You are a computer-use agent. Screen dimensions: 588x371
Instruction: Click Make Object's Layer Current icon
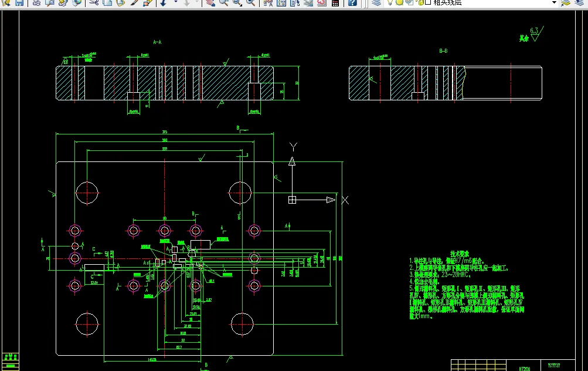tap(566, 3)
